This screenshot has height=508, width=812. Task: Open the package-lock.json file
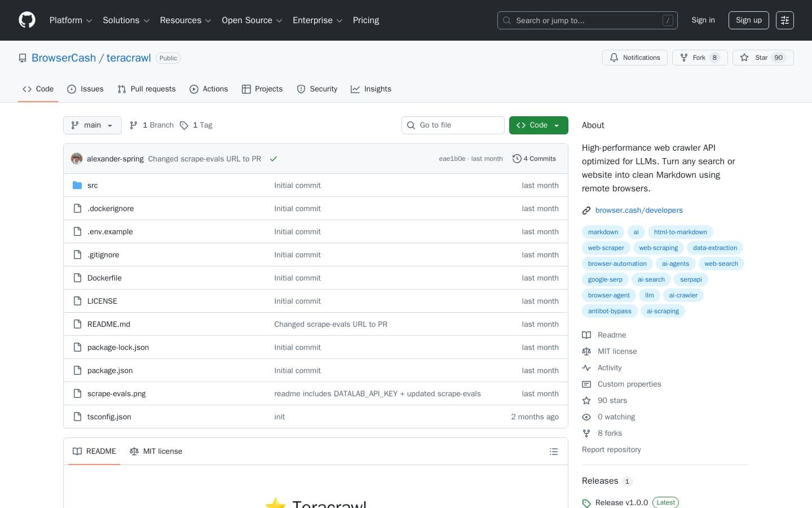pyautogui.click(x=118, y=348)
